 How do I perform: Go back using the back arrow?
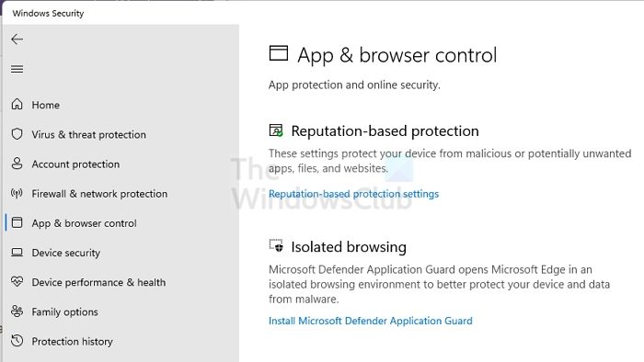pyautogui.click(x=17, y=40)
